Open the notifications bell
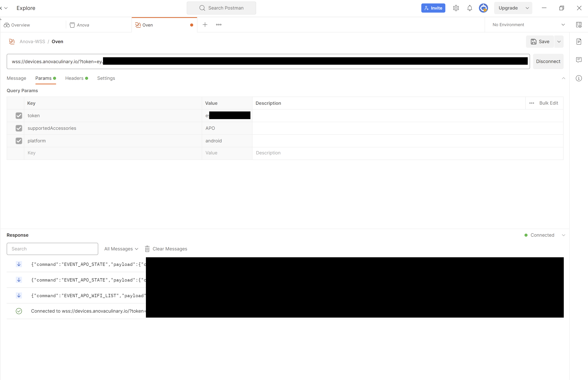The image size is (588, 380). (x=470, y=8)
